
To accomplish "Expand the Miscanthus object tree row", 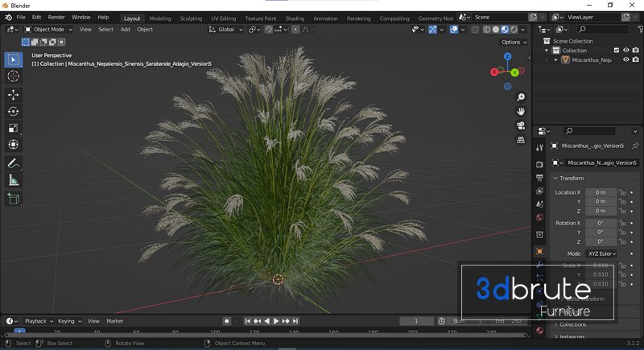I will coord(556,60).
